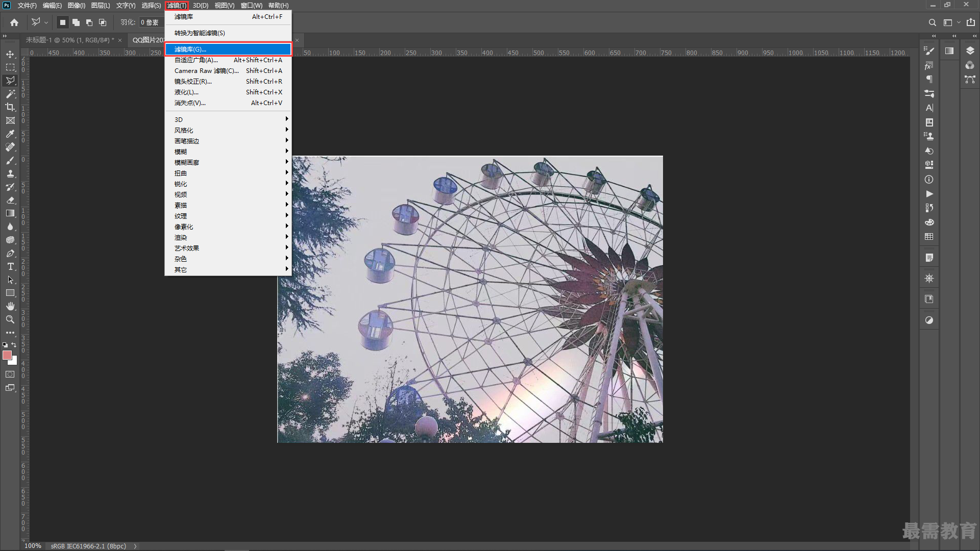Enable Intersect with Selection mode
Image resolution: width=980 pixels, height=551 pixels.
(x=103, y=22)
